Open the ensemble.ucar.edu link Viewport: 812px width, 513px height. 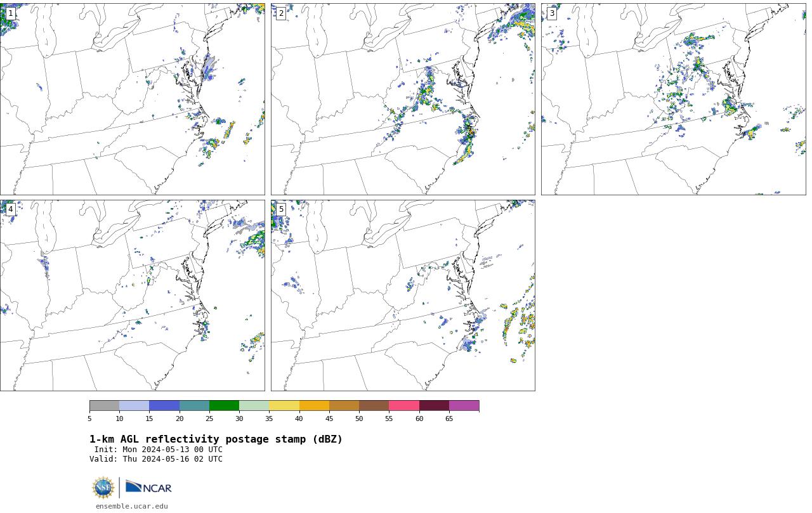132,506
